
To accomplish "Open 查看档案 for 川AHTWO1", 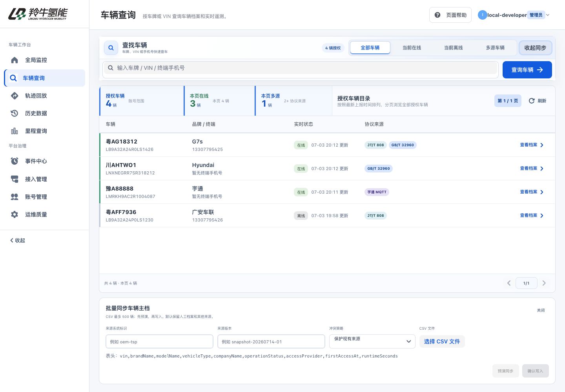I will click(532, 169).
